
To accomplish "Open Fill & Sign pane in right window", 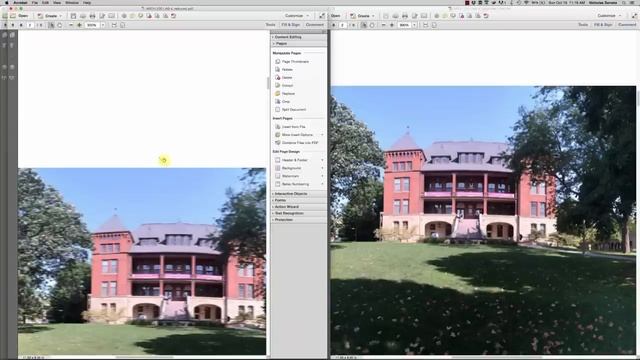I will tap(603, 25).
